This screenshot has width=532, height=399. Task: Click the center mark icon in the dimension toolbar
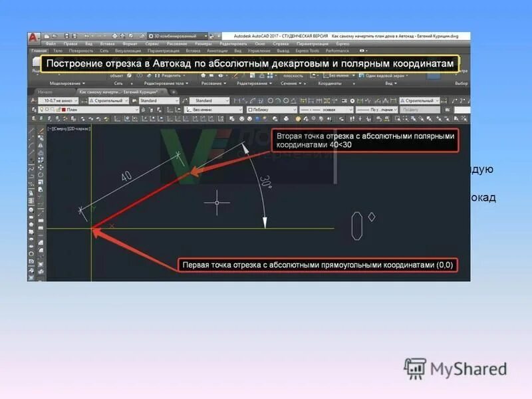click(x=352, y=101)
